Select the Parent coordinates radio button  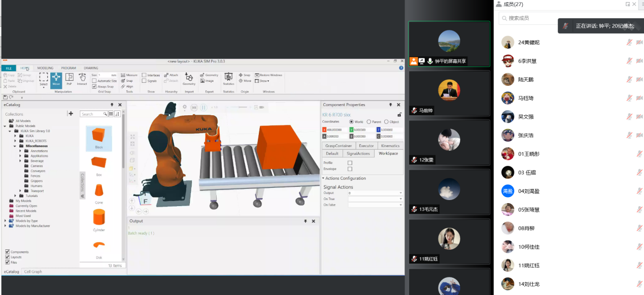(369, 122)
